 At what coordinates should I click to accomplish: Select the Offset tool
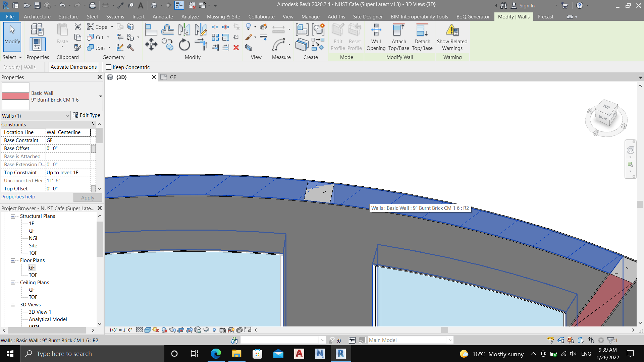167,30
